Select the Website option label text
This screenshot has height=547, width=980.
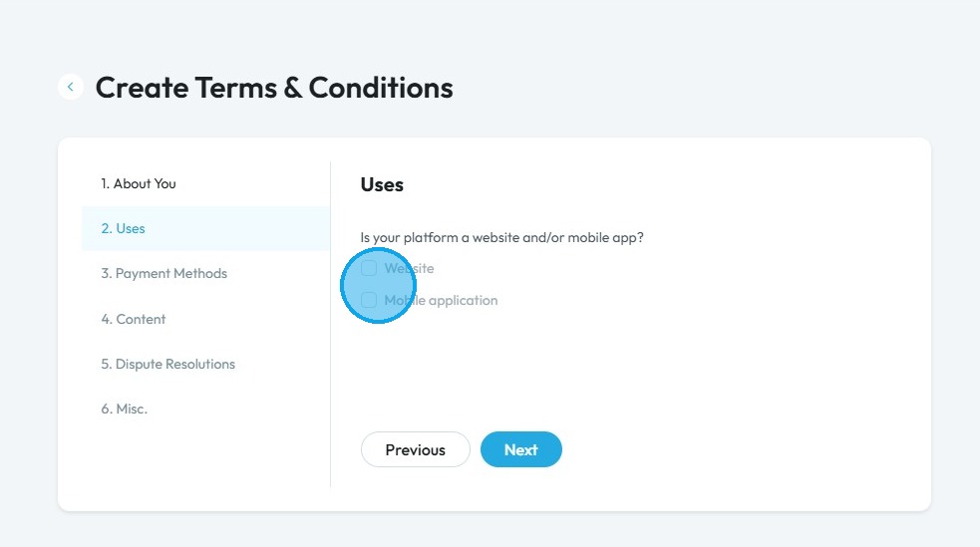point(409,268)
